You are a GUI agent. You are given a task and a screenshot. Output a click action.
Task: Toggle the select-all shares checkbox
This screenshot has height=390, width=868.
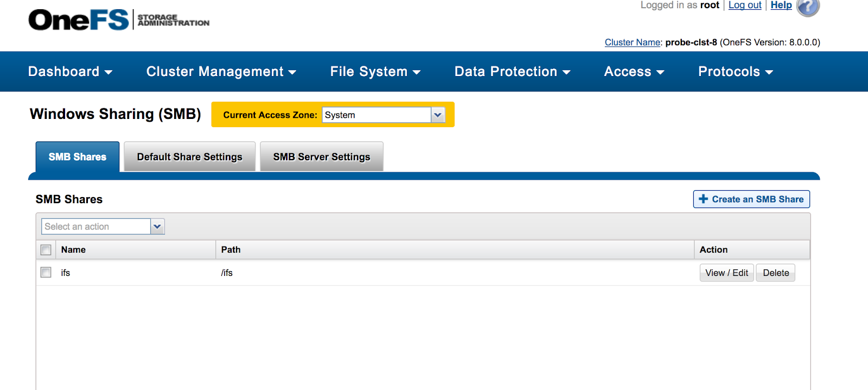coord(46,250)
